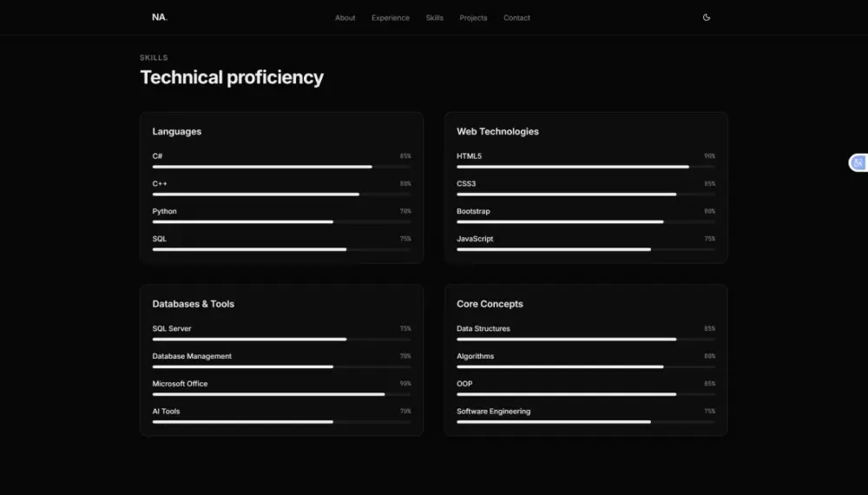Click the "Python" skill label
This screenshot has height=495, width=868.
[x=164, y=212]
